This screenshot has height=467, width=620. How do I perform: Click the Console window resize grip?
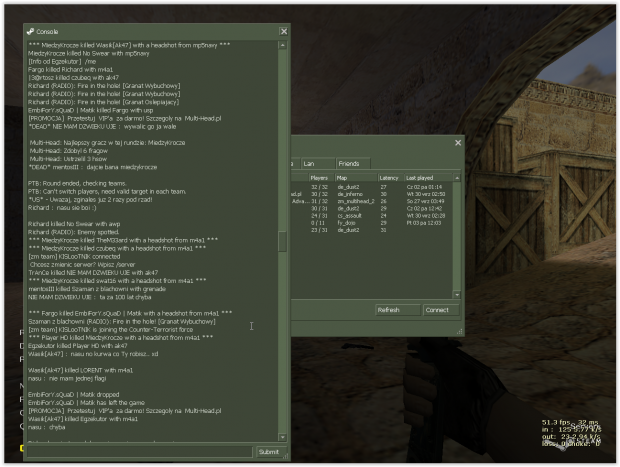285,456
